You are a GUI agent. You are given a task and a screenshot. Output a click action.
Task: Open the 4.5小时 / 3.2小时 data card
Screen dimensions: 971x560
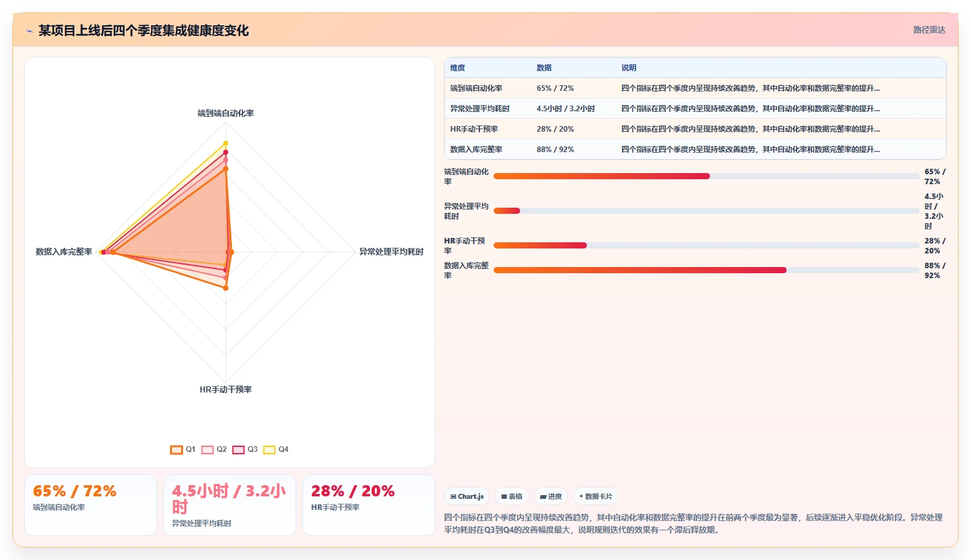(229, 505)
